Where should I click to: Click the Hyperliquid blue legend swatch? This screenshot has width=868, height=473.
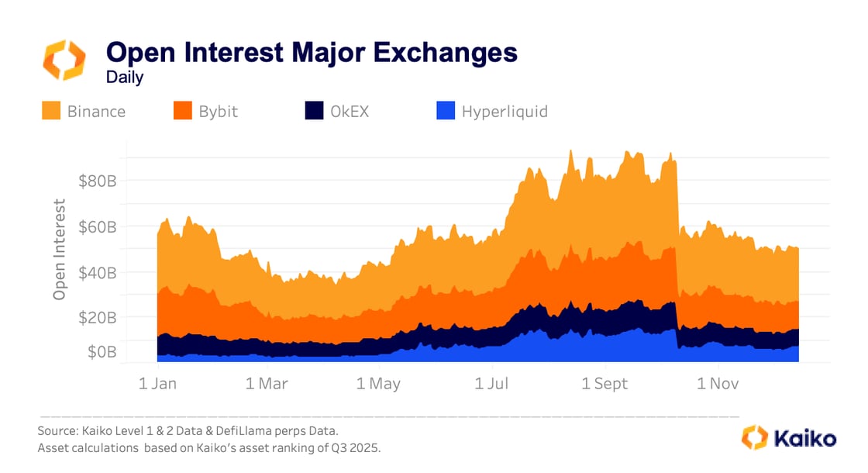[x=446, y=111]
